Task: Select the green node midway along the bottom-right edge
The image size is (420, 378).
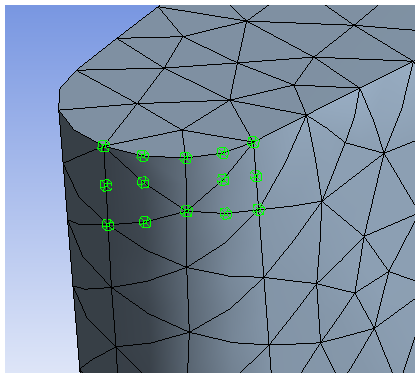Action: pos(226,214)
